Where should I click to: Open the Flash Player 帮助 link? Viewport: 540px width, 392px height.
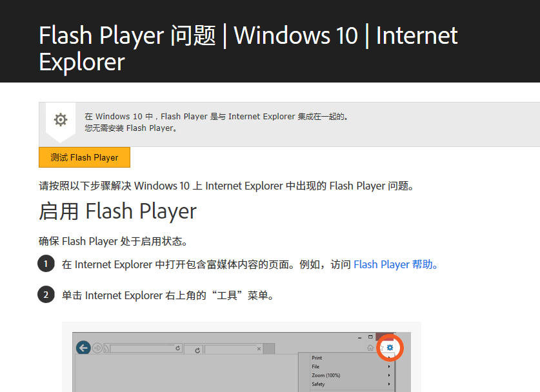(395, 264)
